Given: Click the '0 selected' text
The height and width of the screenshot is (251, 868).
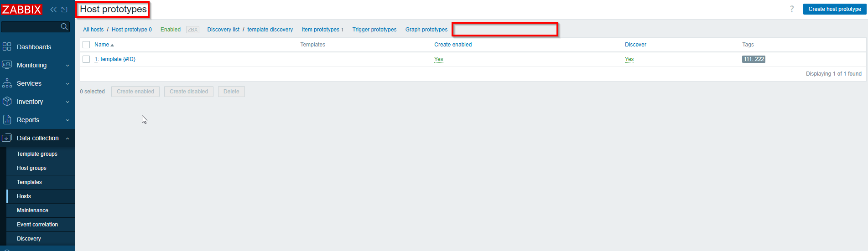Looking at the screenshot, I should (x=92, y=92).
